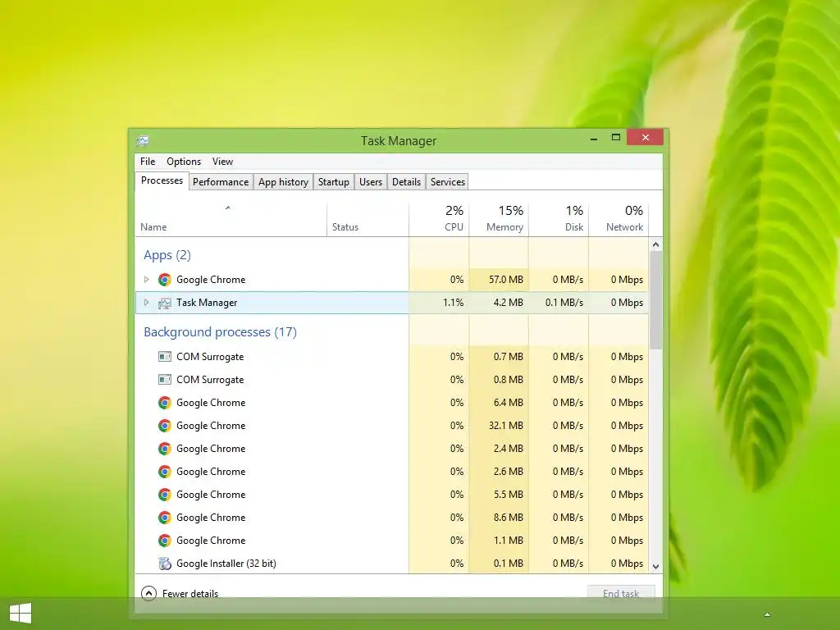The width and height of the screenshot is (840, 630).
Task: Click icon of COM Surrogate using 0.7 MB
Action: [164, 357]
